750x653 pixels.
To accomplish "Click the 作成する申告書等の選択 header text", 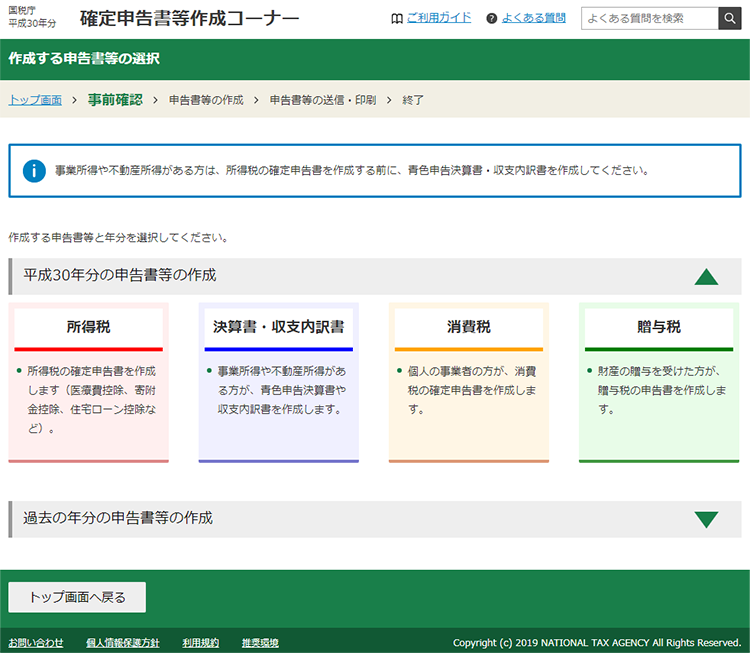I will [x=84, y=58].
